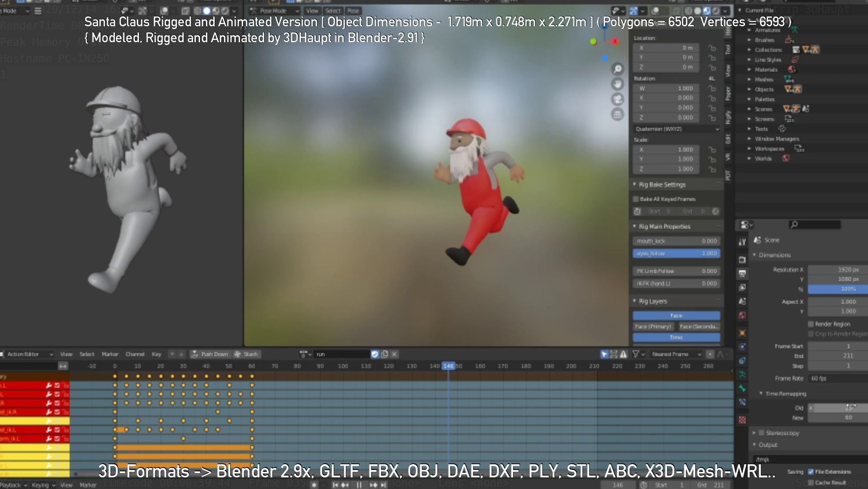Toggle the Cache Result checkbox
The width and height of the screenshot is (868, 489).
pyautogui.click(x=811, y=482)
